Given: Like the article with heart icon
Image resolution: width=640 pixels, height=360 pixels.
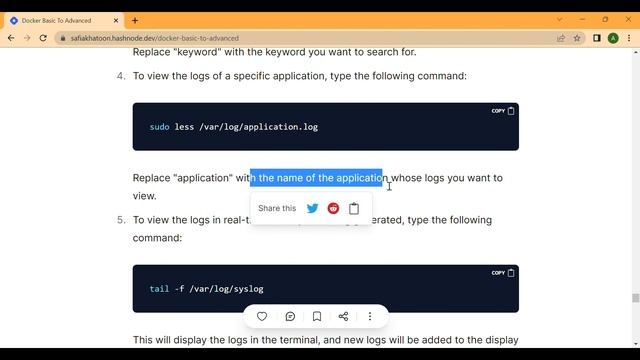Looking at the screenshot, I should pyautogui.click(x=262, y=316).
